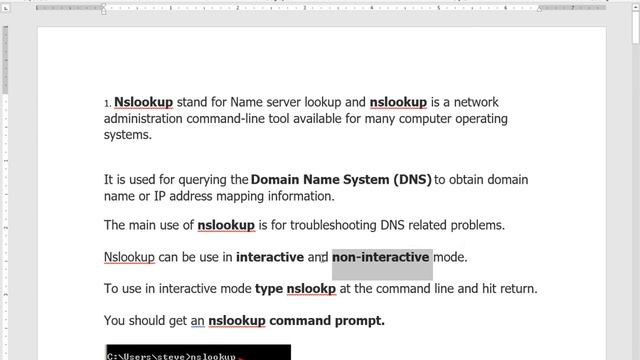The width and height of the screenshot is (640, 360).
Task: Click the blue-underlined word 'an'
Action: (x=198, y=321)
